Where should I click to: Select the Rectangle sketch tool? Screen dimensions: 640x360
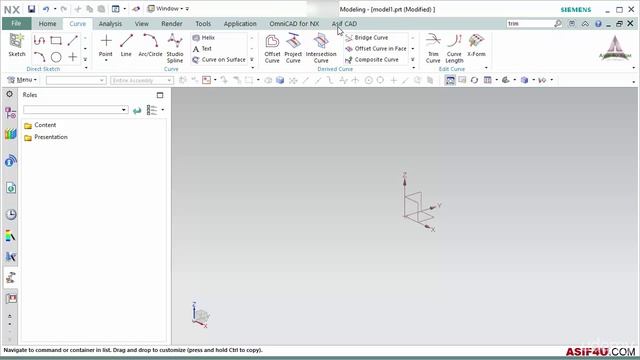56,40
